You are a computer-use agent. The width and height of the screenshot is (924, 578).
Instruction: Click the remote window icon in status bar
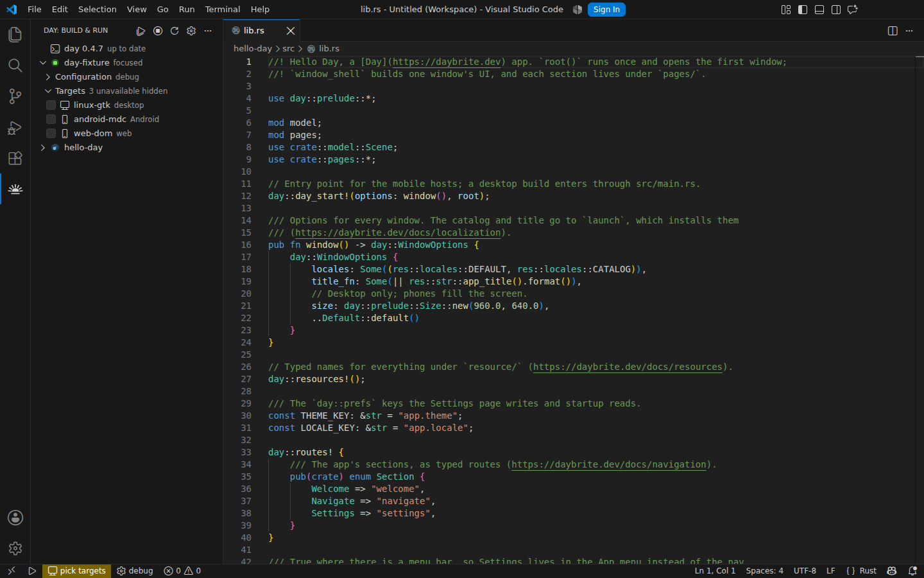[11, 571]
